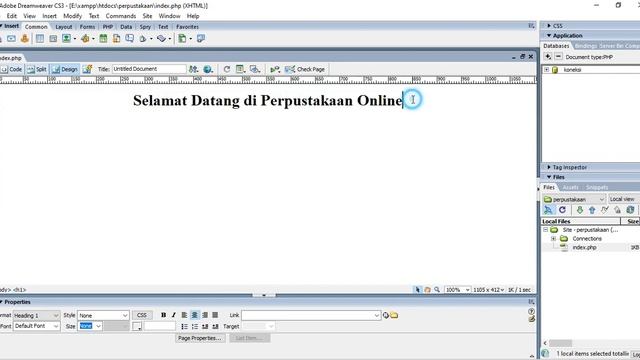This screenshot has width=640, height=360.
Task: Open the Site menu
Action: click(147, 16)
